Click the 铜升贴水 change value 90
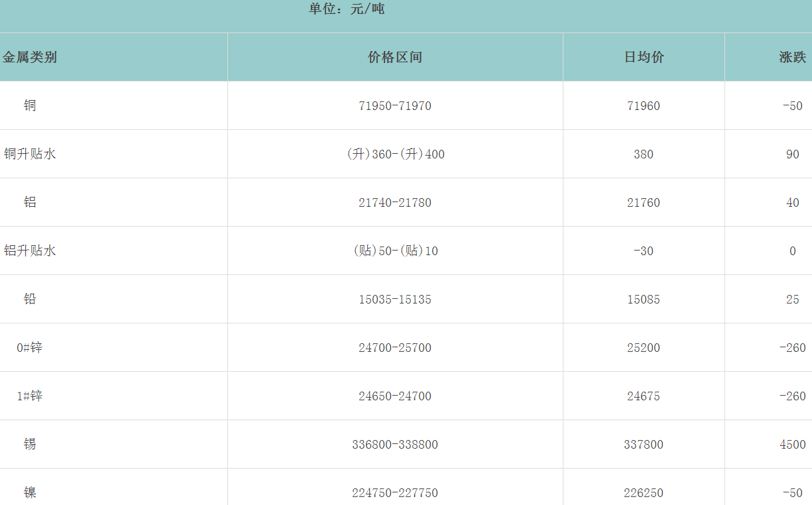812x505 pixels. click(792, 154)
